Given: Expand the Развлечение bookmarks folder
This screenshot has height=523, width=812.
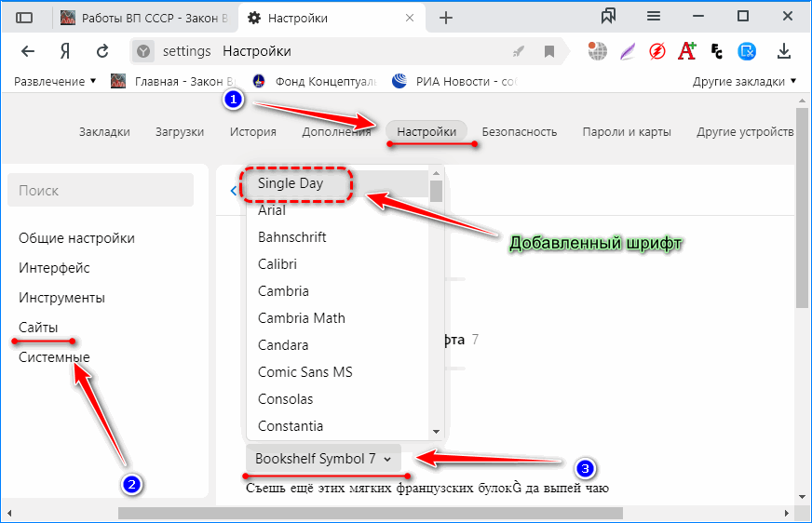Looking at the screenshot, I should point(55,81).
